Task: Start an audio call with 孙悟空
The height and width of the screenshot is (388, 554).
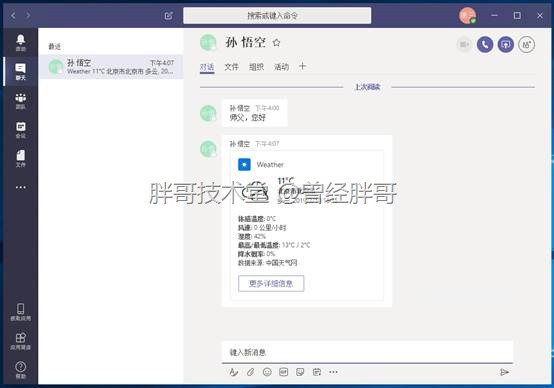Action: [x=485, y=45]
